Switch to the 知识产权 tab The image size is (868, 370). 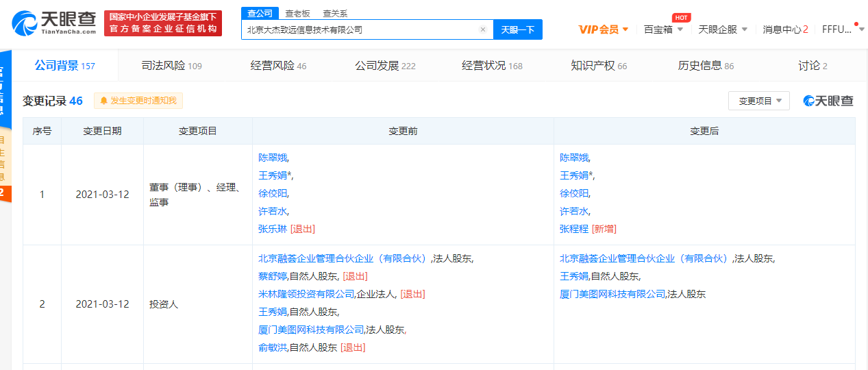click(599, 66)
